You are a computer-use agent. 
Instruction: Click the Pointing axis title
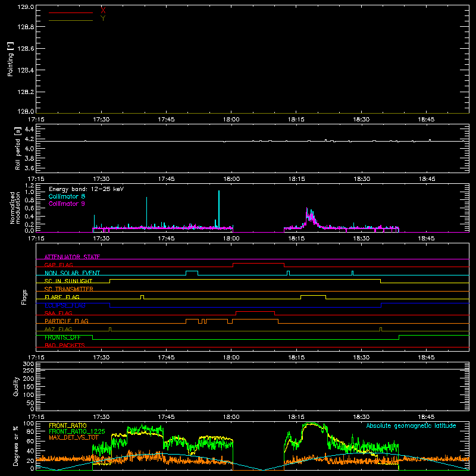pyautogui.click(x=11, y=59)
